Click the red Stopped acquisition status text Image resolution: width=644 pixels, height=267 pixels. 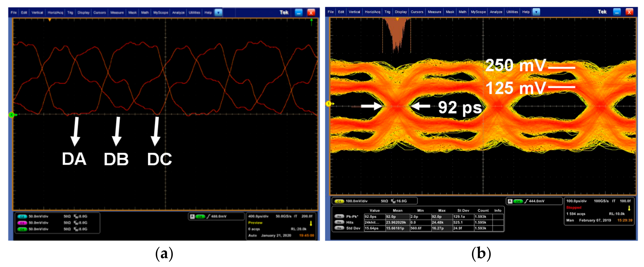[x=574, y=208]
